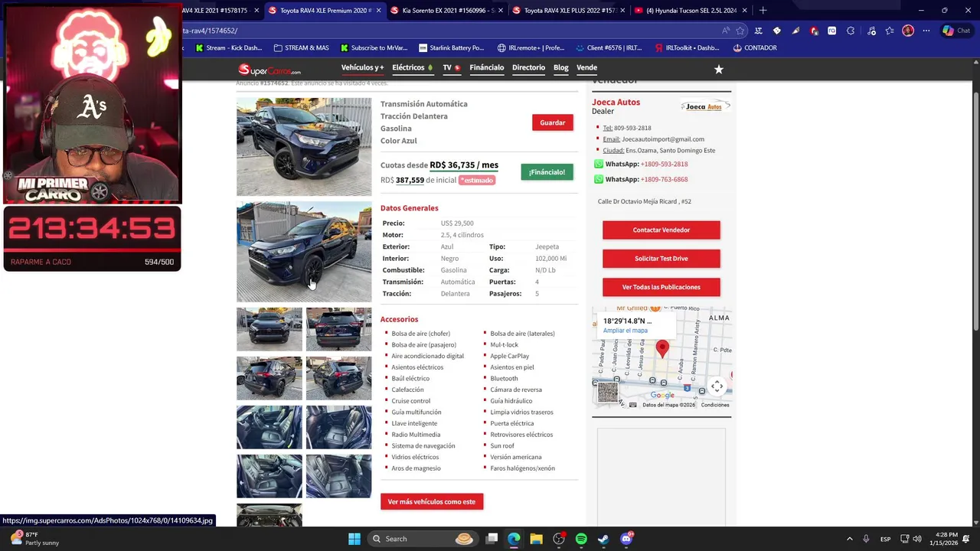Open Discord from the taskbar
Screen dimensions: 980x551
[626, 539]
